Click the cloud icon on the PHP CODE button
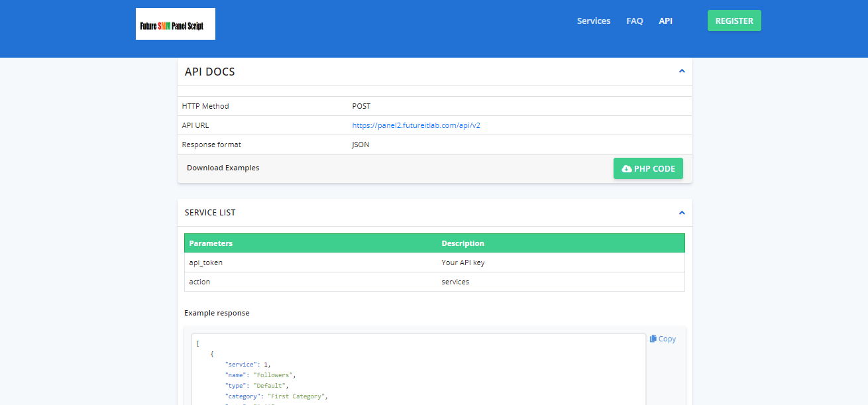 click(x=626, y=168)
